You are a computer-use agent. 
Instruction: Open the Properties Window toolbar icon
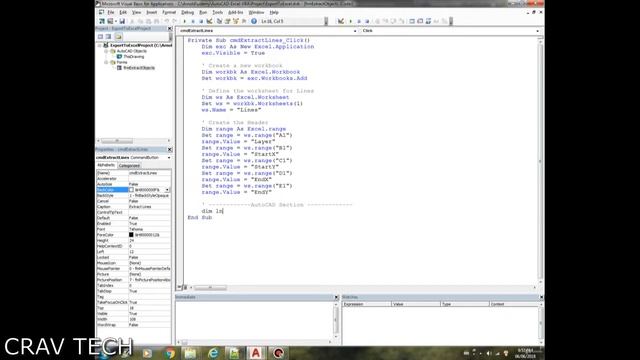tap(227, 21)
